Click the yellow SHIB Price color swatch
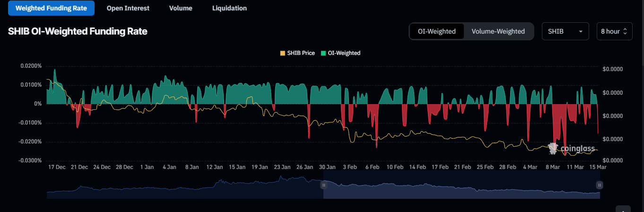The image size is (644, 212). tap(283, 53)
